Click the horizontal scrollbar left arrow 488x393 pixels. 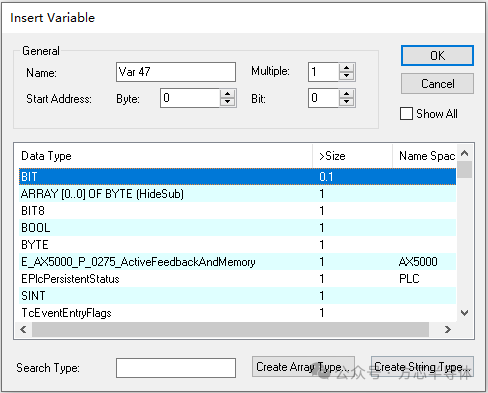[23, 329]
